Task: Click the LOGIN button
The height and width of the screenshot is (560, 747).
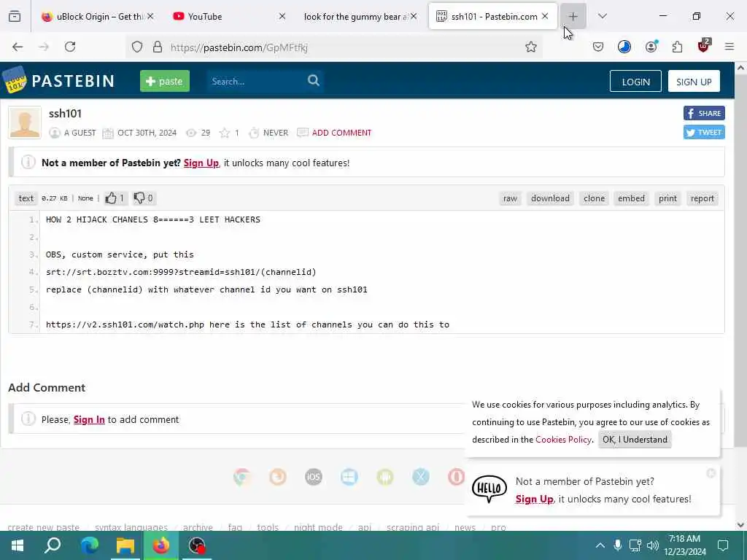Action: [635, 82]
